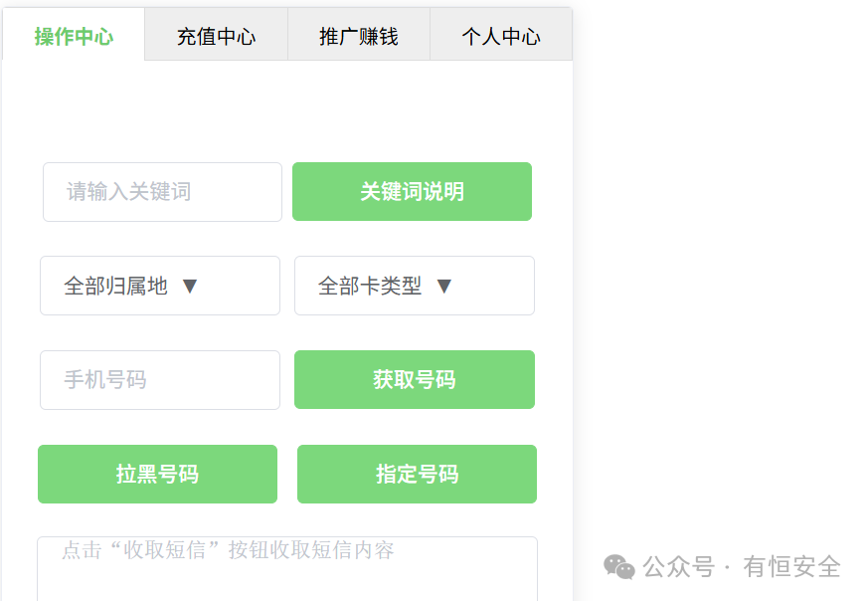Screen dimensions: 868x601
Task: Click the triangle arrow beside 全部归属地
Action: 190,287
